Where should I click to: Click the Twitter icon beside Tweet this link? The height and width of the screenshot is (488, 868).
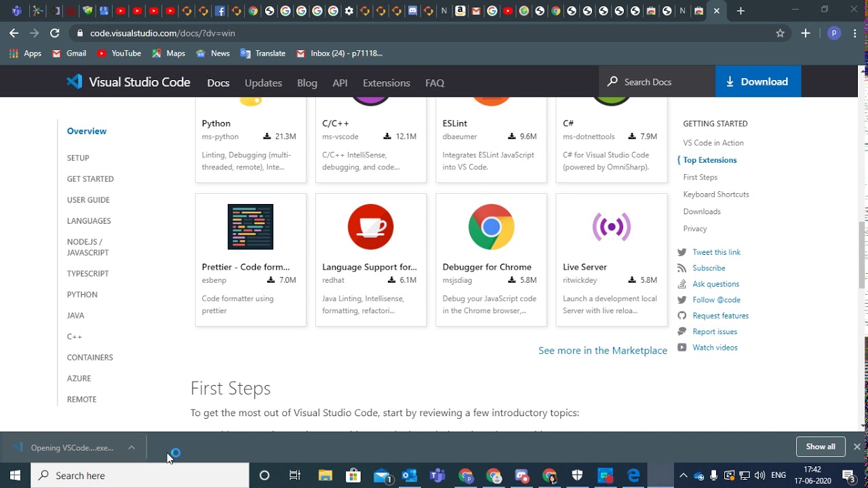click(x=682, y=252)
